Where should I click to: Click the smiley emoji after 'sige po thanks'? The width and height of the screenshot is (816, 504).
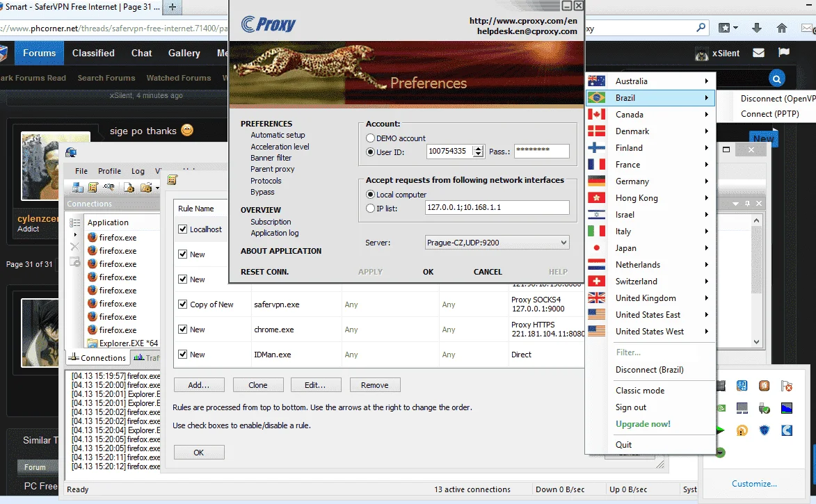tap(187, 130)
